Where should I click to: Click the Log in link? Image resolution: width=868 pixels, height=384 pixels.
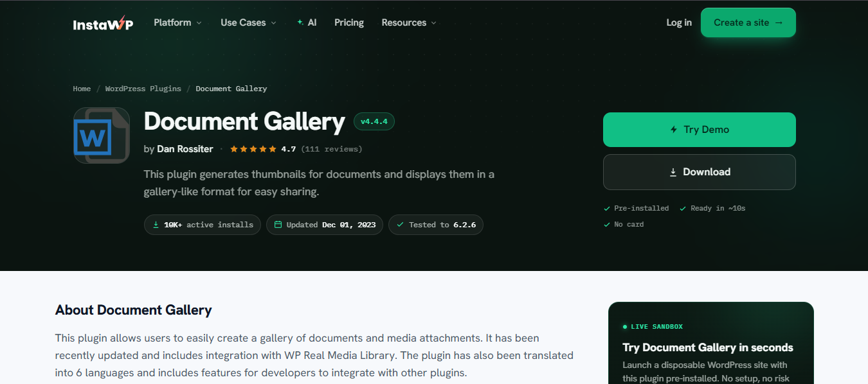coord(679,22)
